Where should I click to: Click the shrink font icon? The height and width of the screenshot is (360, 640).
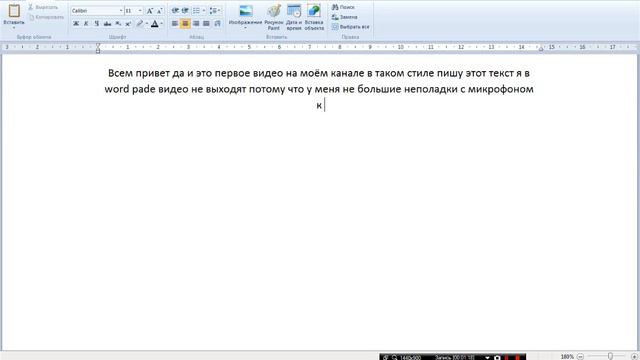click(160, 11)
